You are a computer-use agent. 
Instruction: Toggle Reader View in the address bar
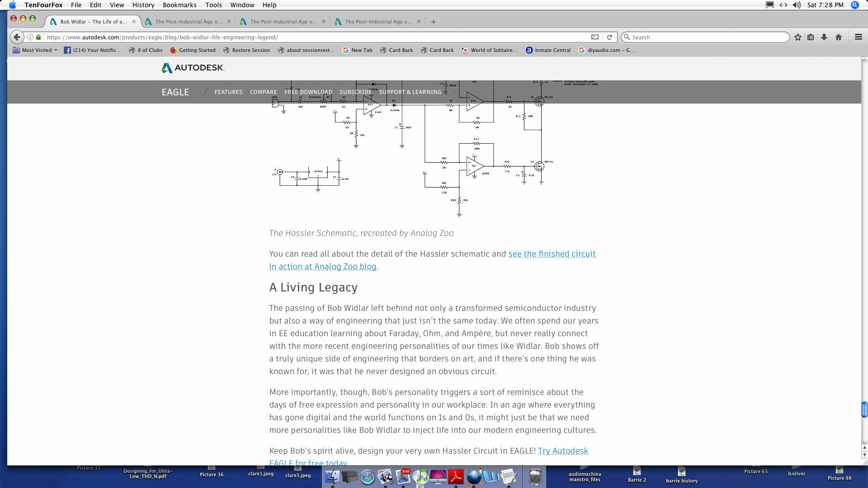595,37
